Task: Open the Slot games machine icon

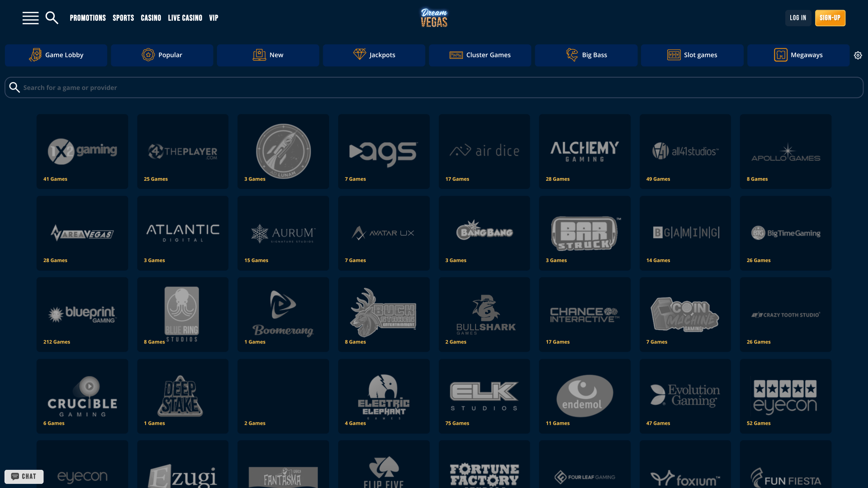Action: 673,55
